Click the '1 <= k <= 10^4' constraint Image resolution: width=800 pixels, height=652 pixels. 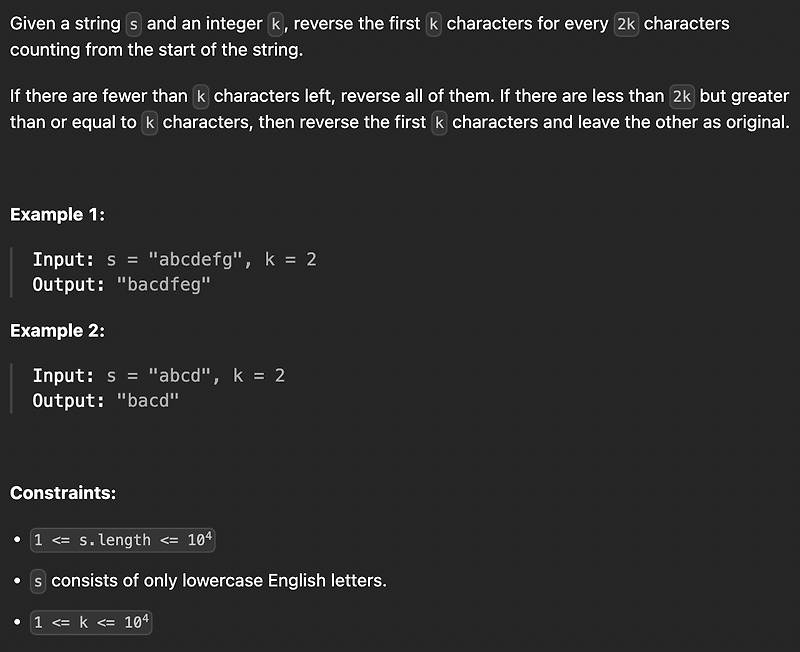click(x=91, y=622)
